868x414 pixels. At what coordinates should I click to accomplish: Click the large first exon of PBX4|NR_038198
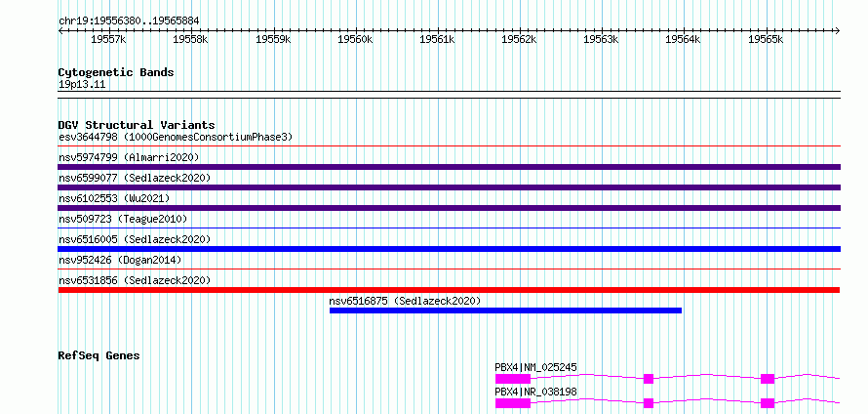[513, 403]
